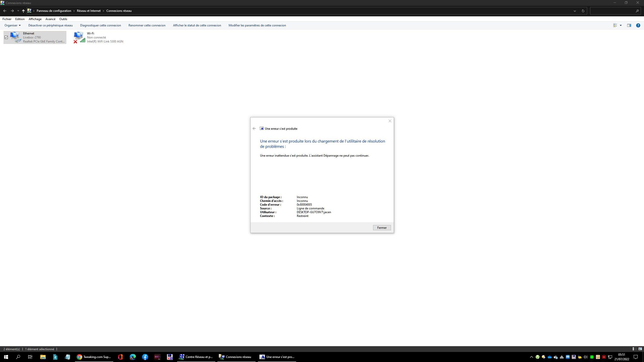Click the Fermer button
The height and width of the screenshot is (362, 644).
click(x=382, y=228)
